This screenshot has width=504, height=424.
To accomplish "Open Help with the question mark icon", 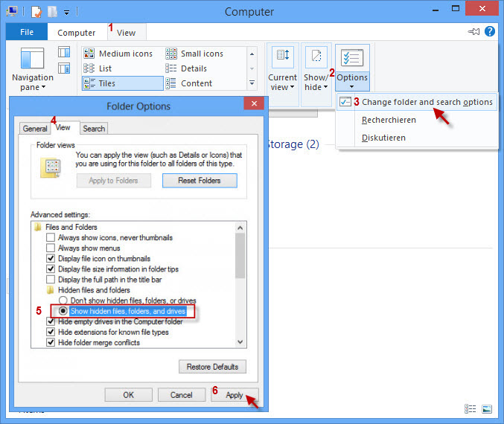I will pos(490,31).
